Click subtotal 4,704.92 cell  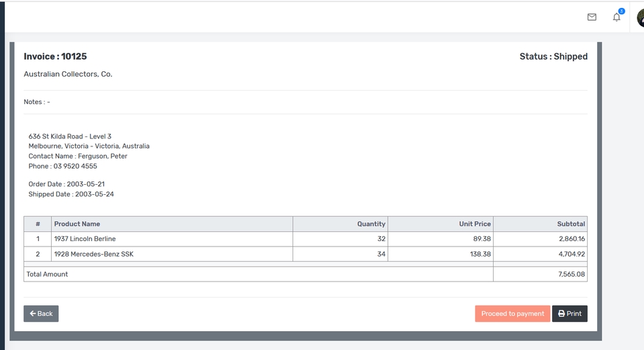click(x=541, y=254)
